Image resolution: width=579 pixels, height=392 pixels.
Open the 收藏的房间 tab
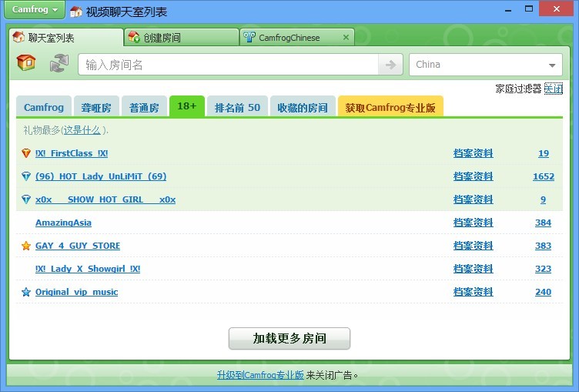[303, 107]
